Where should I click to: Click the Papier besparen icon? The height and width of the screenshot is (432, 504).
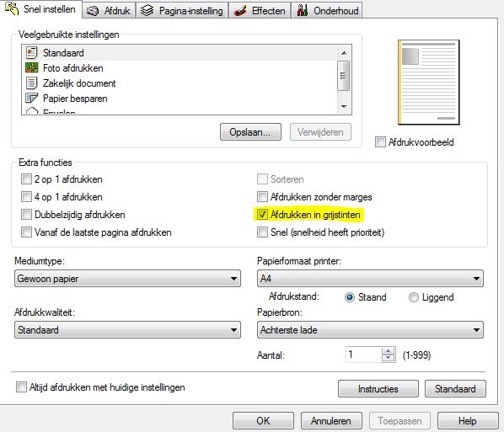tap(31, 98)
